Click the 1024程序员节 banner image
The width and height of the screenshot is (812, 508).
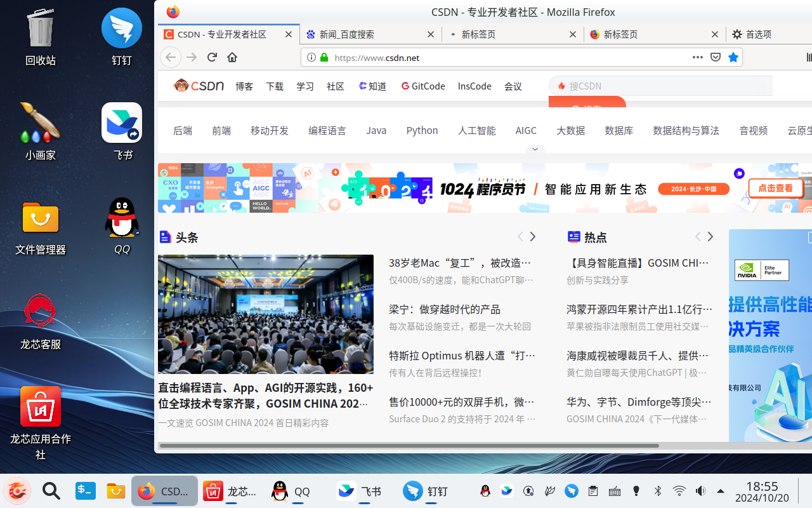[485, 188]
